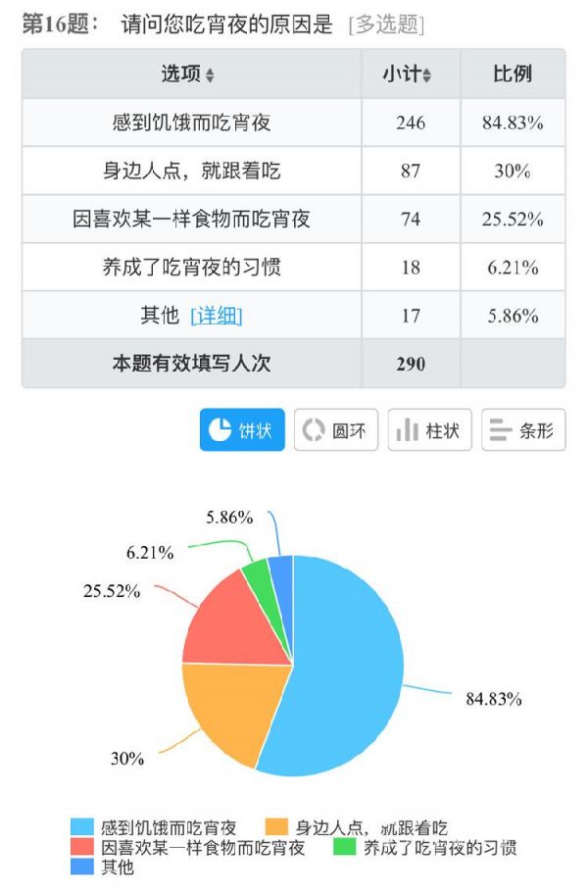This screenshot has height=894, width=588.
Task: Open the 详细 link beside 其他
Action: [217, 316]
